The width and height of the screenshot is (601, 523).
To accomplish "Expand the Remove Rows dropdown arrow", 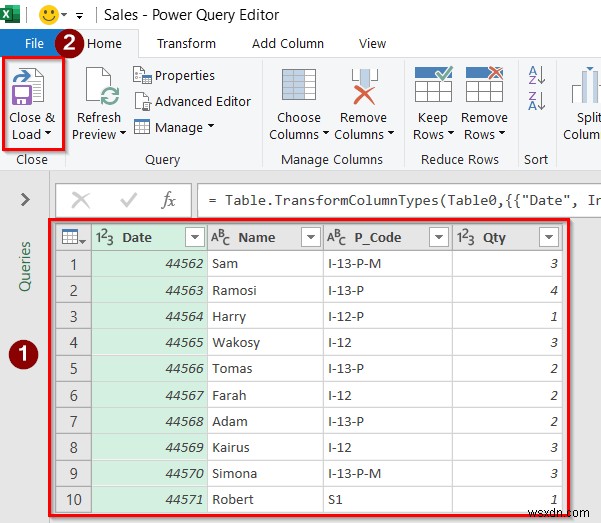I will coord(502,133).
